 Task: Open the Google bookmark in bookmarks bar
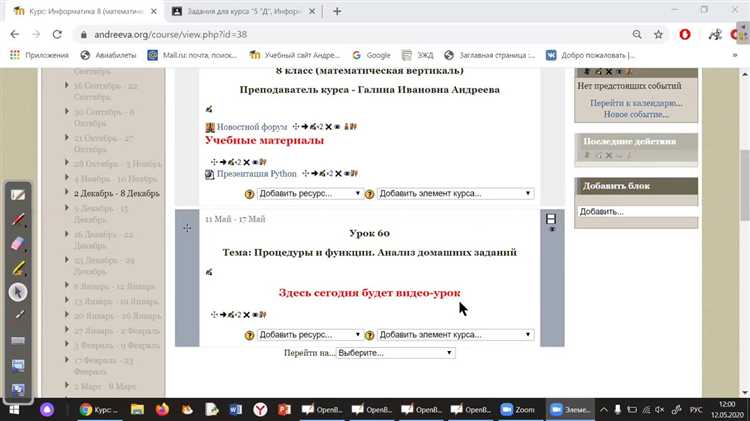(371, 55)
